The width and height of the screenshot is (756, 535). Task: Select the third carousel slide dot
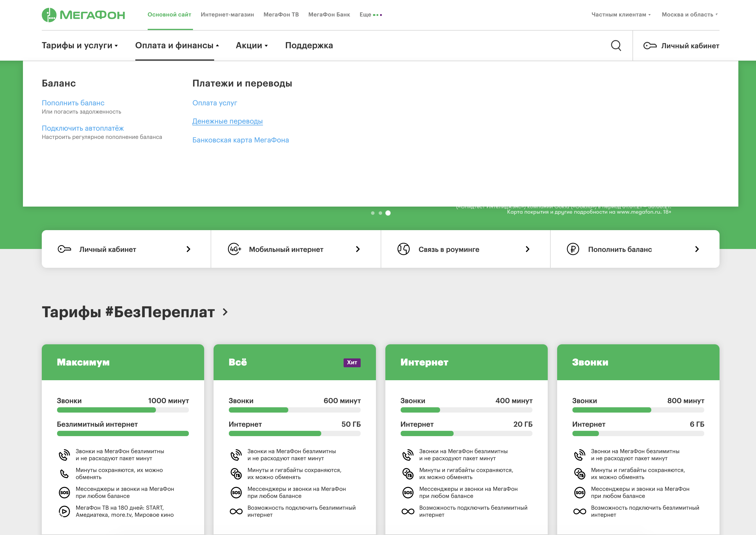pyautogui.click(x=388, y=213)
